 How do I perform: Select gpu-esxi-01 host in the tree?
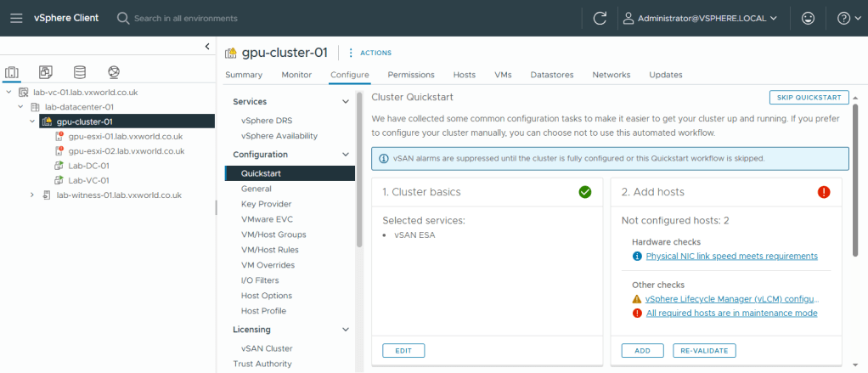(125, 136)
